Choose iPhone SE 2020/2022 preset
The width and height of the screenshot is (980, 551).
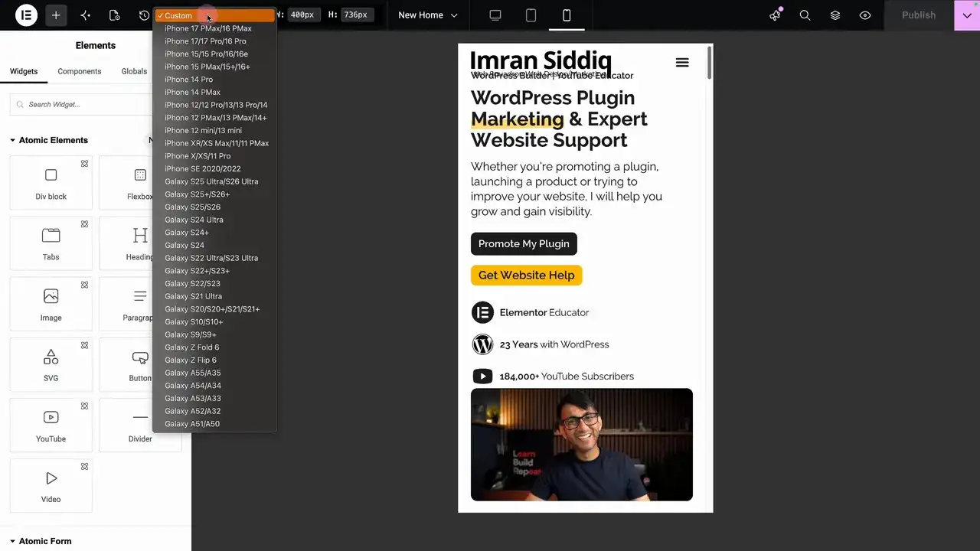pyautogui.click(x=214, y=168)
